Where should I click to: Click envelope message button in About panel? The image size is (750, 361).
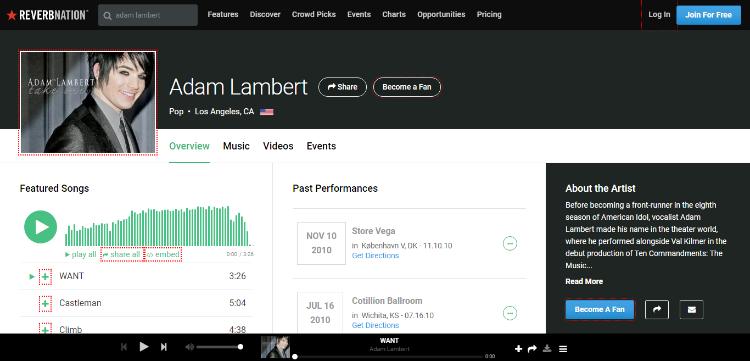pyautogui.click(x=692, y=309)
